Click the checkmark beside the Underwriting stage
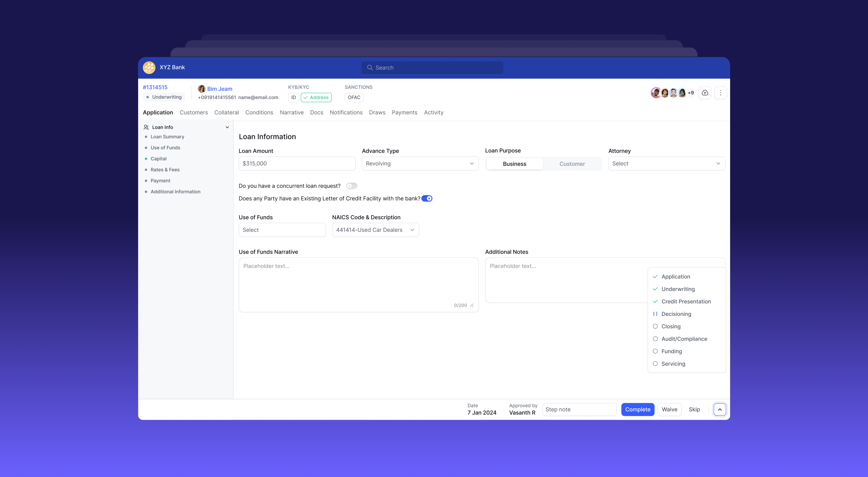 [x=655, y=289]
